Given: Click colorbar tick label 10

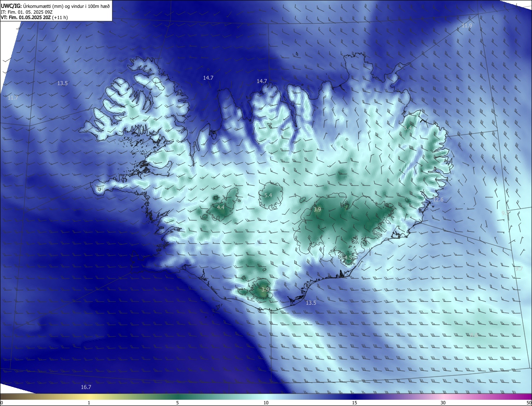Looking at the screenshot, I should pos(266,403).
